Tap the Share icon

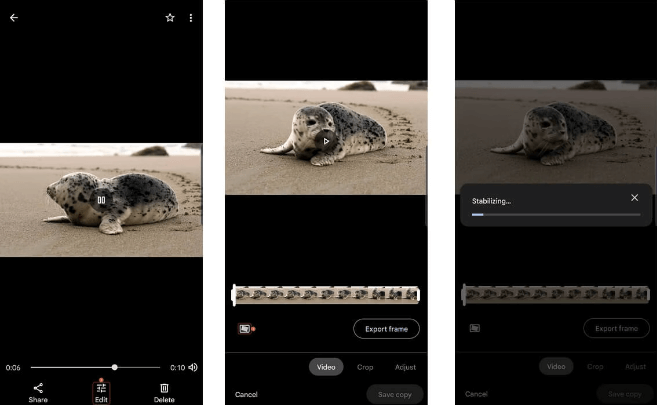coord(38,388)
